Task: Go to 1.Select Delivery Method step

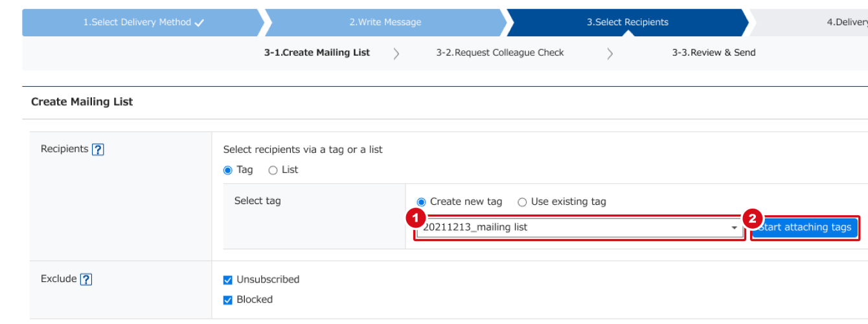Action: click(x=143, y=23)
